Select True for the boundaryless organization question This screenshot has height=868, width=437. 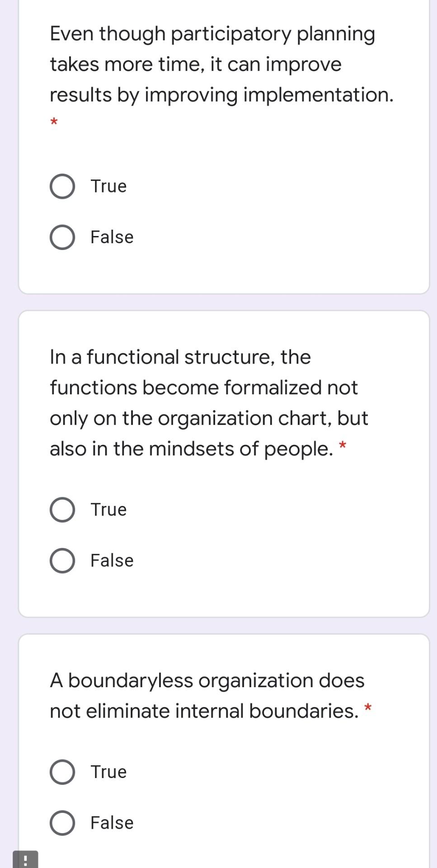pyautogui.click(x=62, y=772)
